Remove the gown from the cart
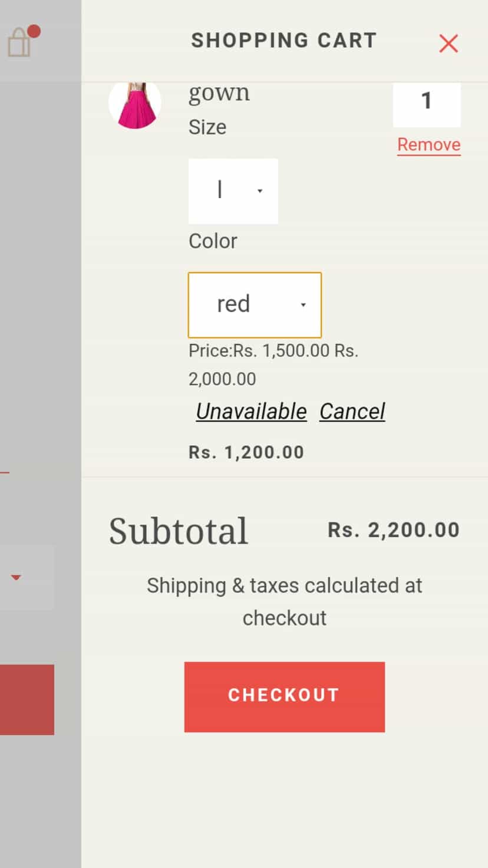Viewport: 488px width, 868px height. pos(429,145)
